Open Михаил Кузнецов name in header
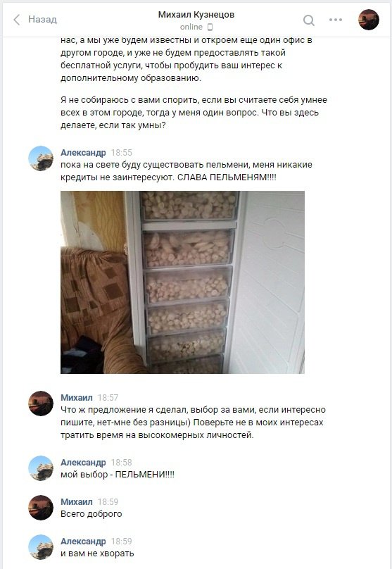The width and height of the screenshot is (392, 569). [196, 15]
